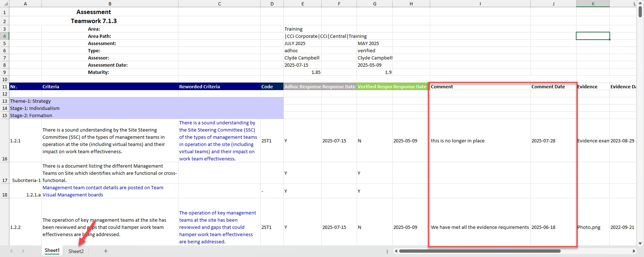Click the blue 'Reworded Criteria' header cell
Screen dimensions: 644x257
(219, 87)
